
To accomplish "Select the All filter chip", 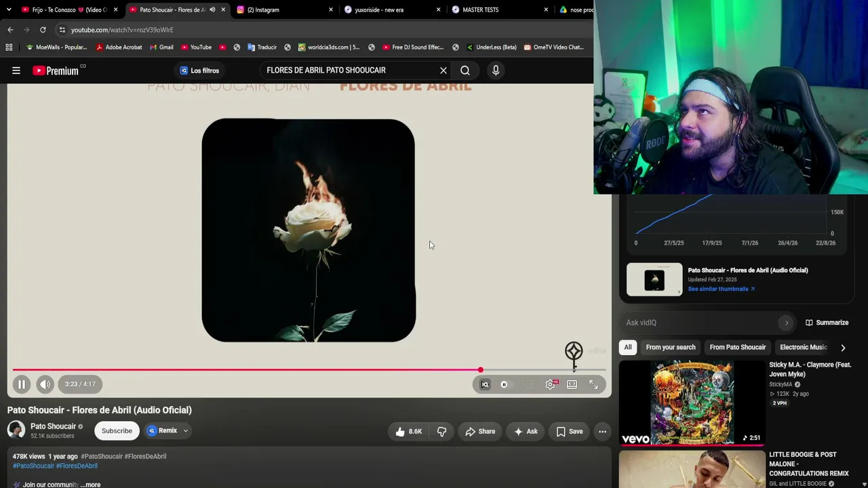I will click(628, 348).
